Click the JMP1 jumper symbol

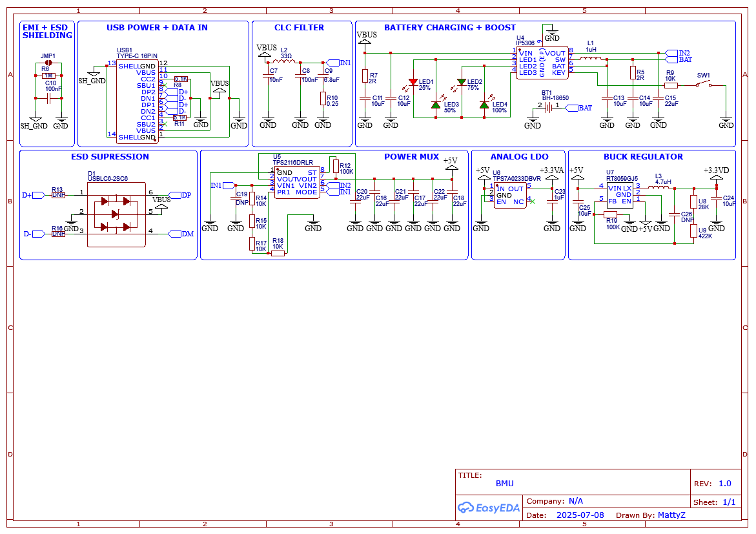pyautogui.click(x=48, y=63)
